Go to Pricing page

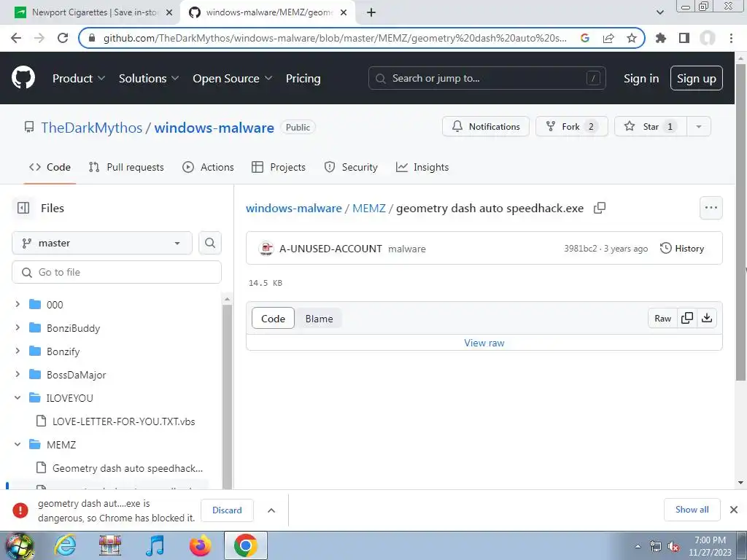point(303,78)
